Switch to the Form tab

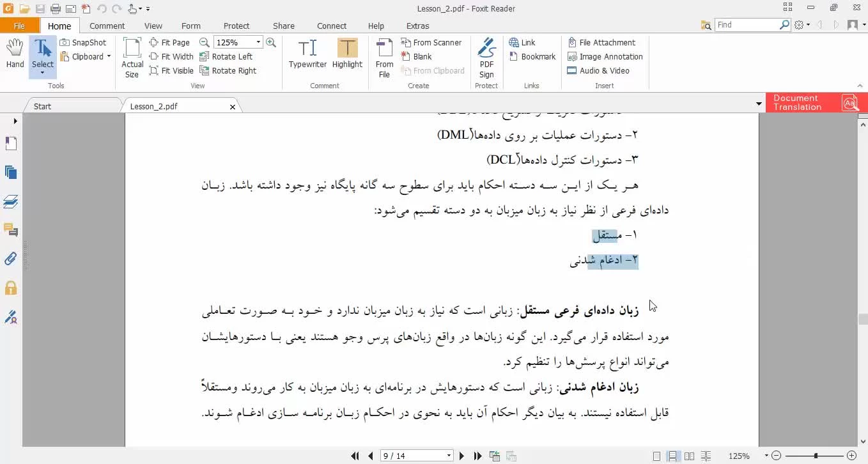tap(191, 26)
